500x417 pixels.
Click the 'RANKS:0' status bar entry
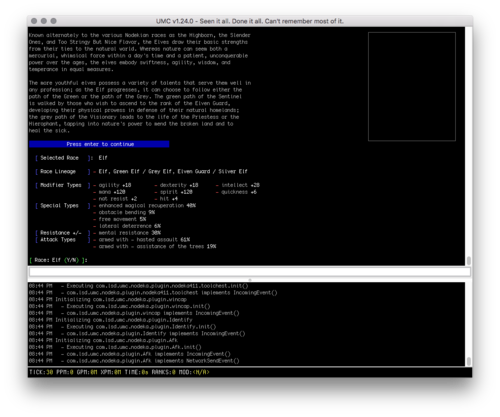tap(163, 372)
